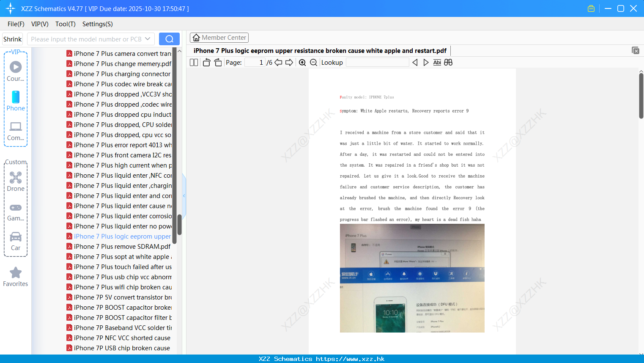Click the page number field
Image resolution: width=644 pixels, height=363 pixels.
pyautogui.click(x=255, y=62)
